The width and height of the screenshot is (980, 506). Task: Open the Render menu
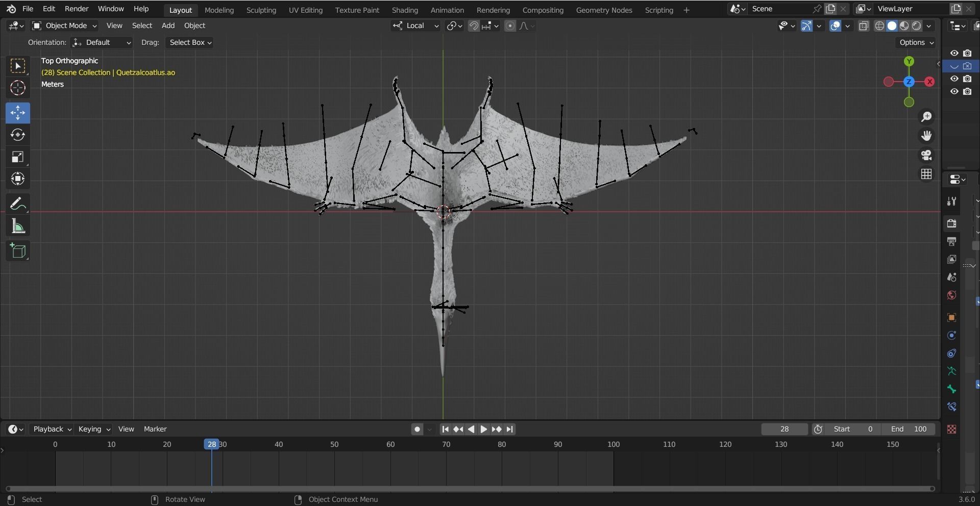[x=77, y=9]
